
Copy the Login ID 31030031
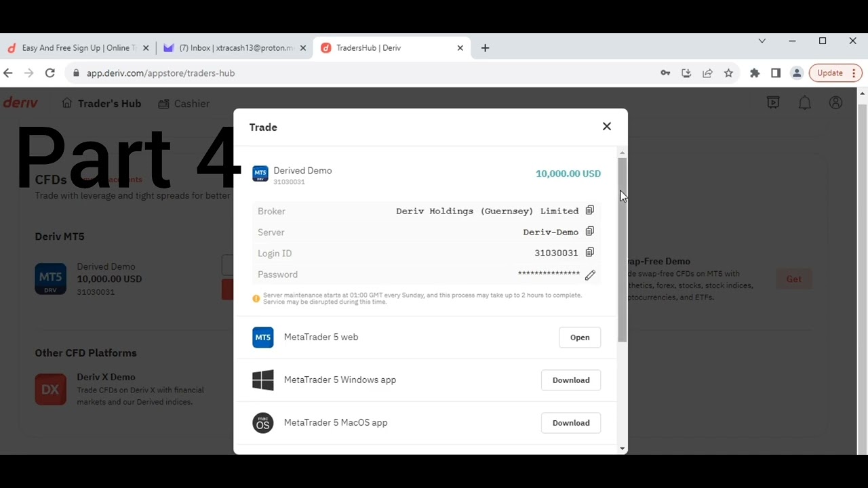[589, 253]
